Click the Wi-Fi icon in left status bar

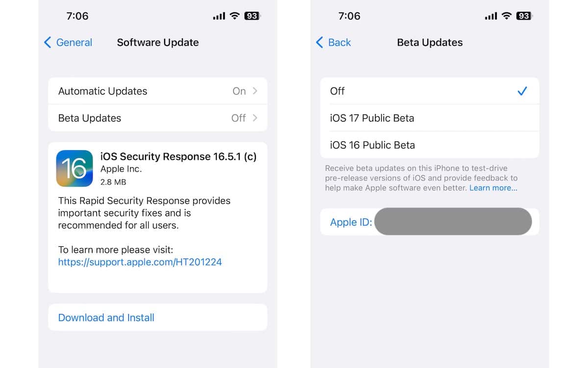[234, 16]
